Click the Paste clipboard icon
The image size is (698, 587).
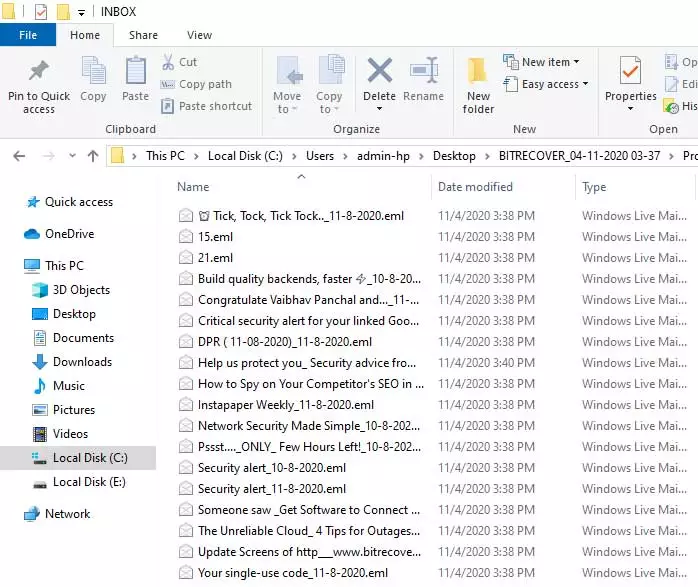pyautogui.click(x=135, y=72)
